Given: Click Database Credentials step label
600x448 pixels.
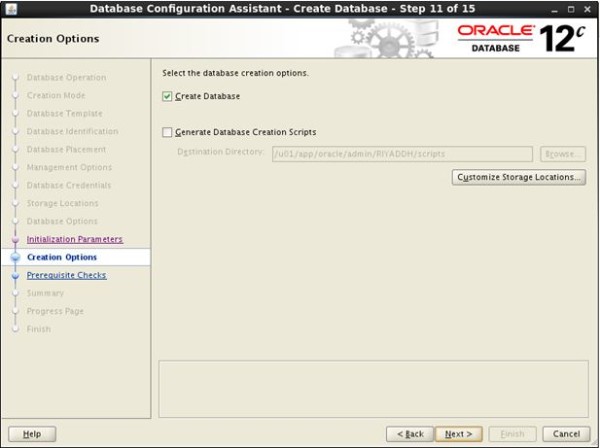Looking at the screenshot, I should (69, 185).
